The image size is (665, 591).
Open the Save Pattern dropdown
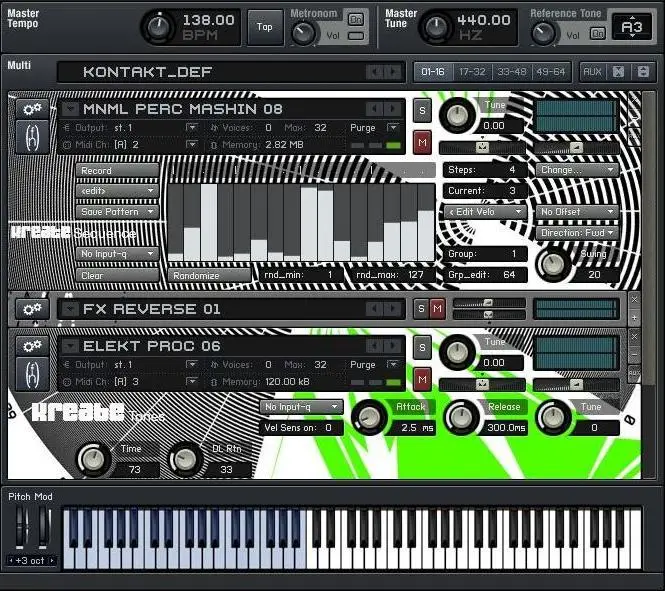pyautogui.click(x=117, y=212)
